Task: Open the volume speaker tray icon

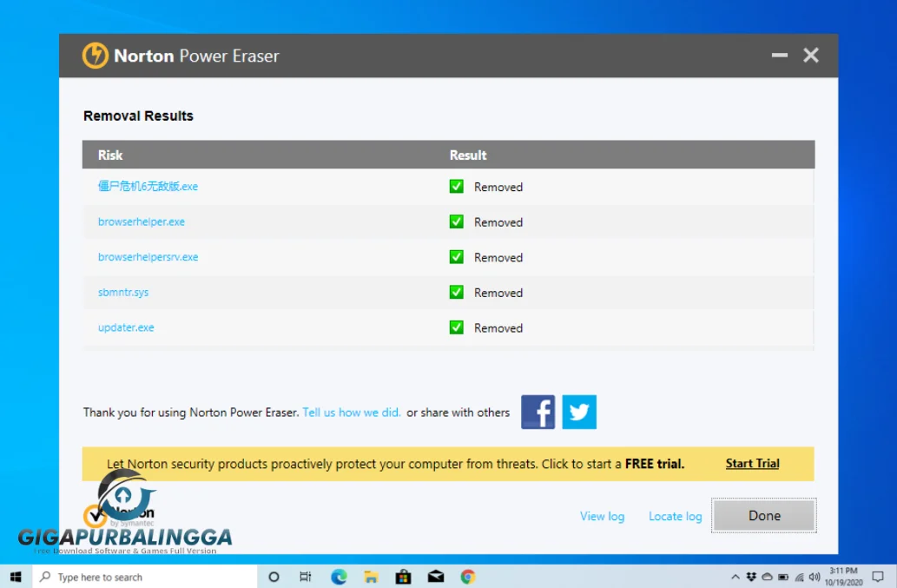Action: coord(815,577)
